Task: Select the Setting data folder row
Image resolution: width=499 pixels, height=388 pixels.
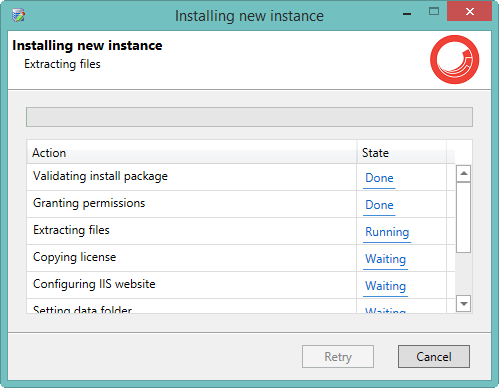Action: [241, 306]
